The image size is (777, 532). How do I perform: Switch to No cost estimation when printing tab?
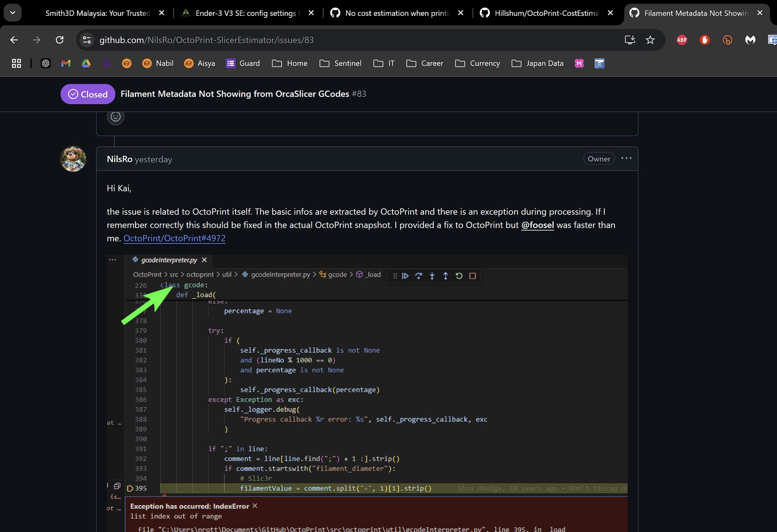pyautogui.click(x=397, y=13)
